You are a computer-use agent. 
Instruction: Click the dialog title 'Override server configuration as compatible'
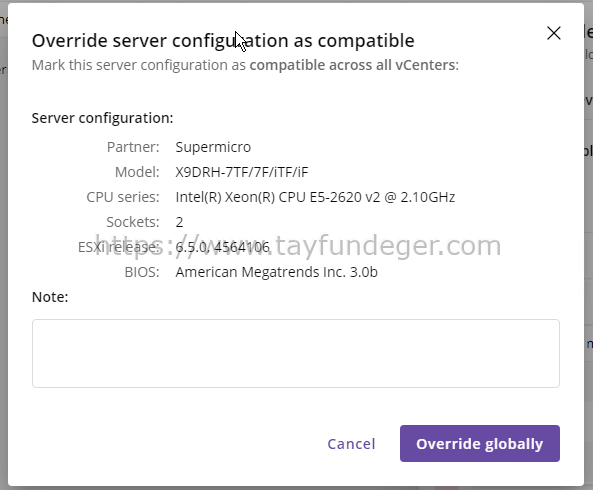point(223,41)
